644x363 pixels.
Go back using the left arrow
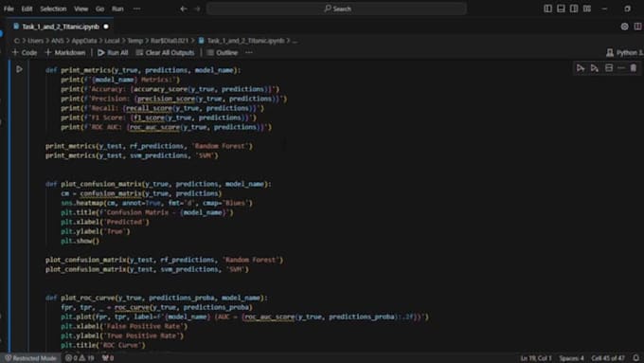coord(184,9)
